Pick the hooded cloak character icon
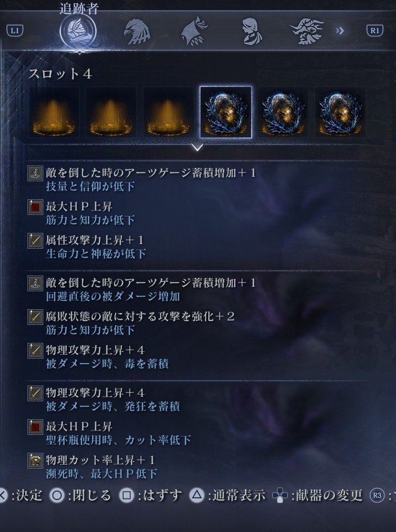Image resolution: width=396 pixels, height=532 pixels. click(x=194, y=31)
